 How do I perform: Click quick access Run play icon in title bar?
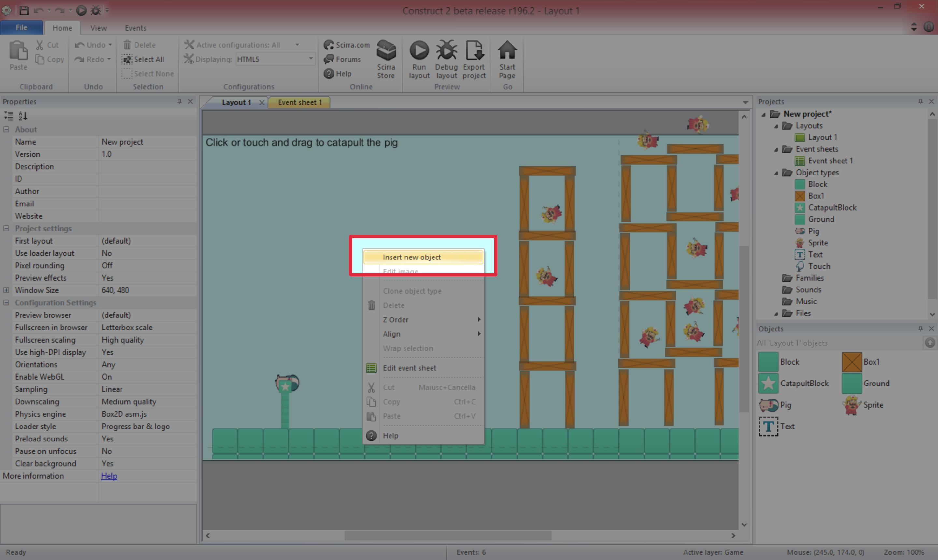click(x=81, y=10)
